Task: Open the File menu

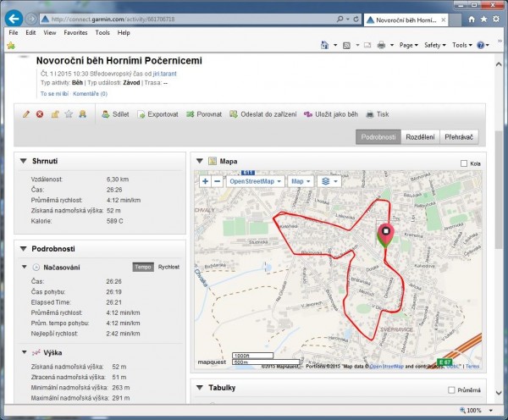Action: pyautogui.click(x=14, y=32)
